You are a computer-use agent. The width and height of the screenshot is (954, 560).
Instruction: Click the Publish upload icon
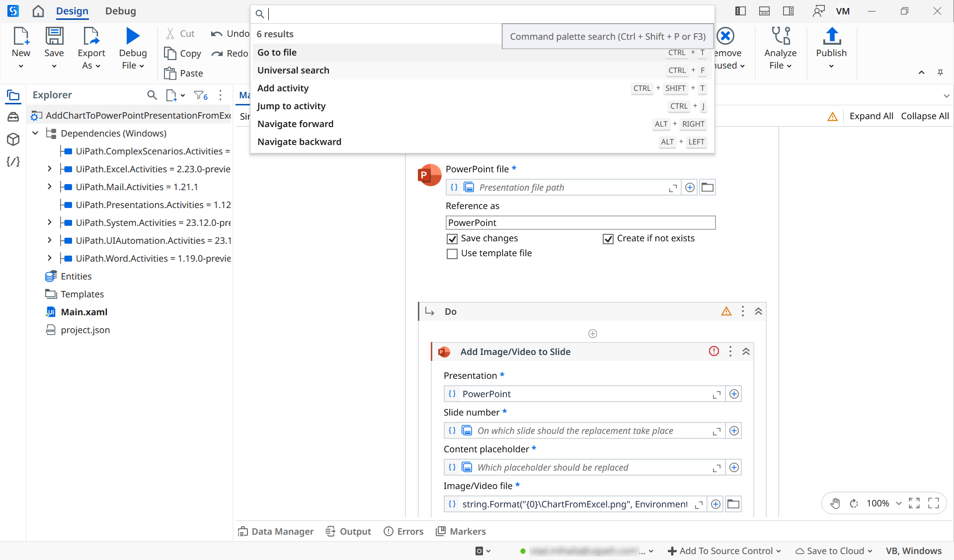point(831,36)
